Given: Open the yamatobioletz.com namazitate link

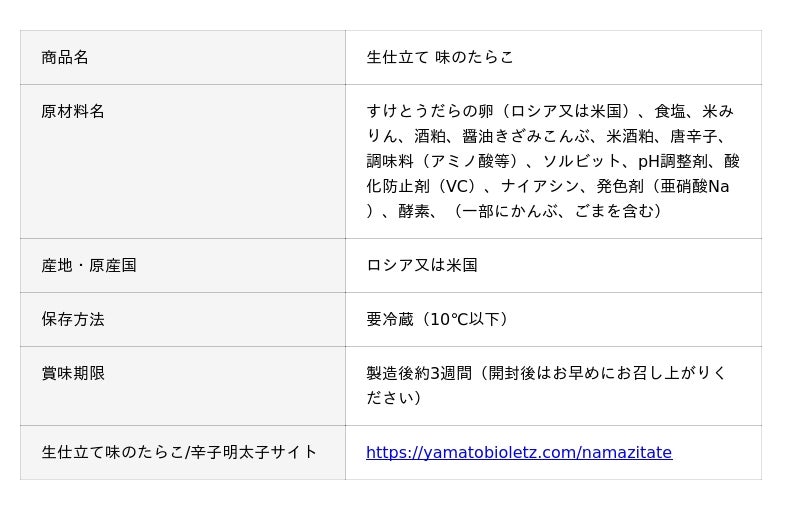Looking at the screenshot, I should [x=518, y=453].
